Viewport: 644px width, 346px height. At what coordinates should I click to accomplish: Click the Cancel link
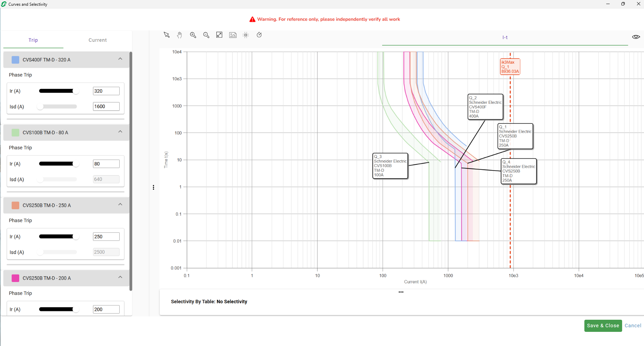(x=633, y=325)
